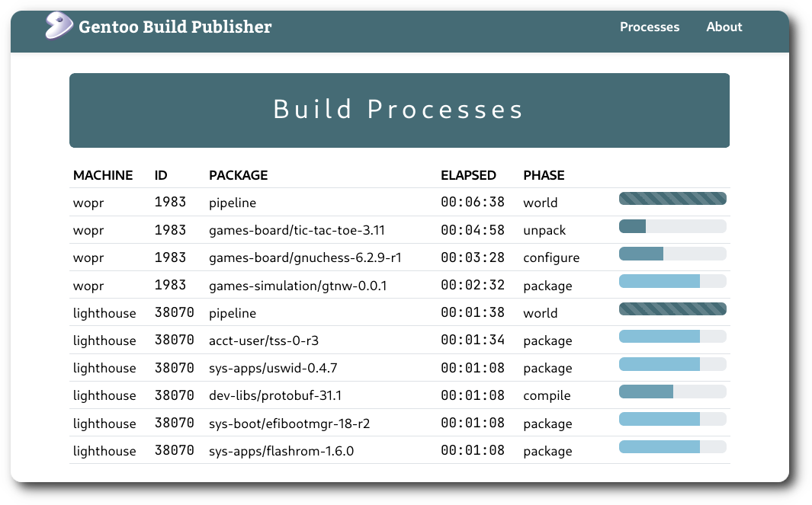Click the package phase in the tss row
Image resolution: width=812 pixels, height=505 pixels.
point(547,341)
